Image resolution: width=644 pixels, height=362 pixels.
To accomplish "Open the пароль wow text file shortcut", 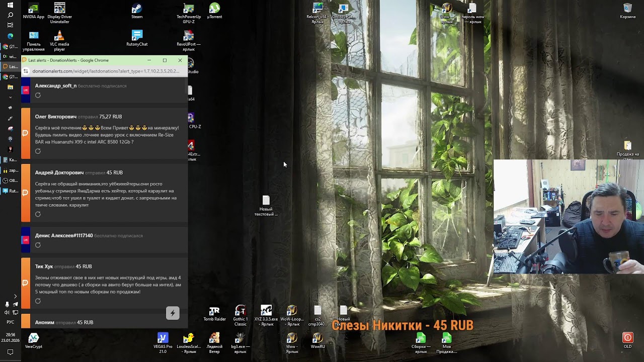I will [472, 13].
